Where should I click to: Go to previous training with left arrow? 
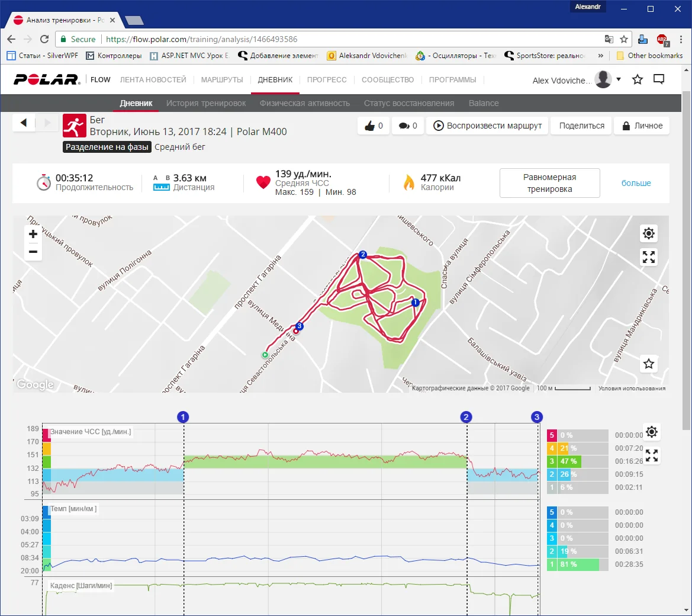point(24,123)
